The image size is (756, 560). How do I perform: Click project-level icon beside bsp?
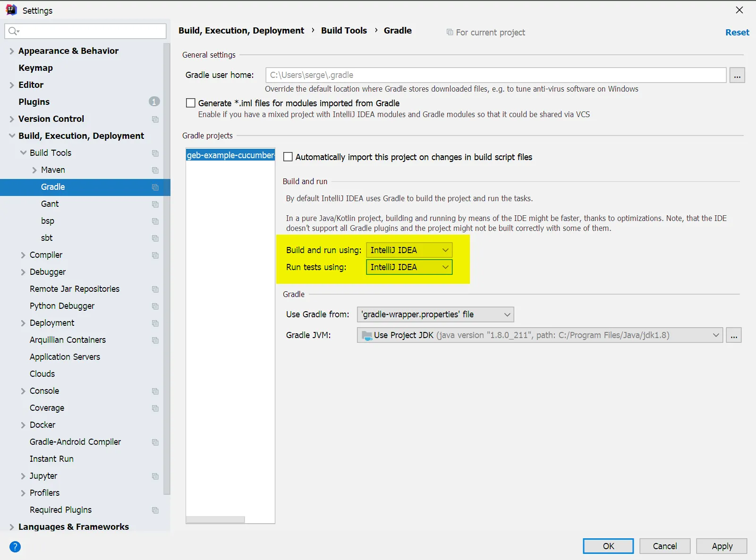pyautogui.click(x=155, y=221)
